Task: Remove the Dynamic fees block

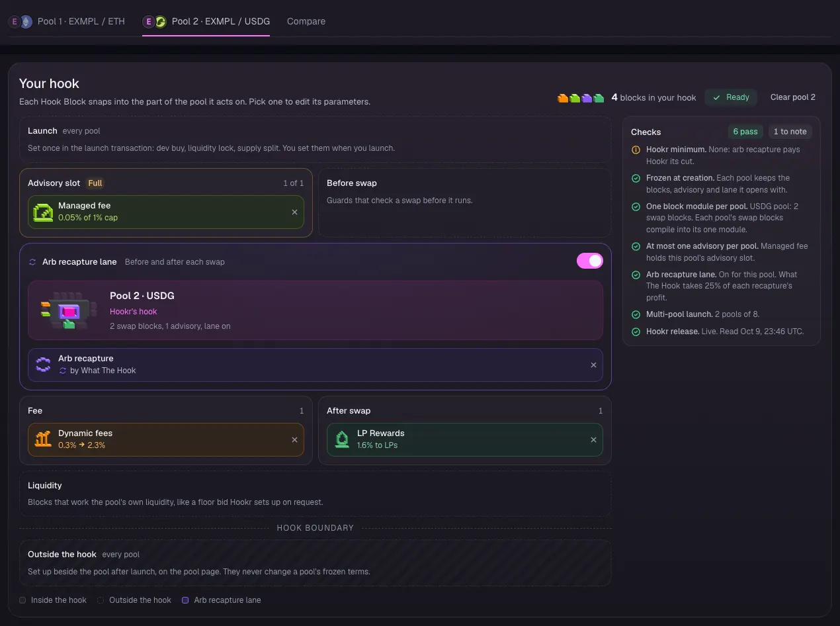Action: pyautogui.click(x=294, y=440)
